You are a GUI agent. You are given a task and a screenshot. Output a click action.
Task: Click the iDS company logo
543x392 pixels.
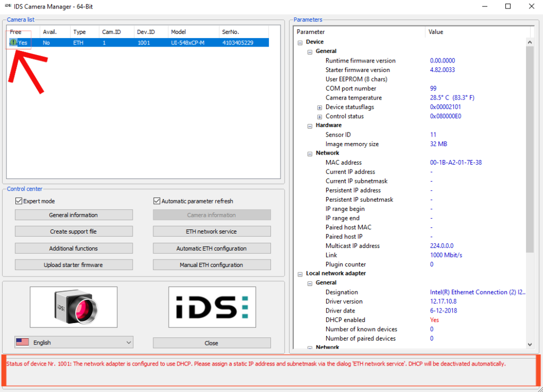point(211,307)
